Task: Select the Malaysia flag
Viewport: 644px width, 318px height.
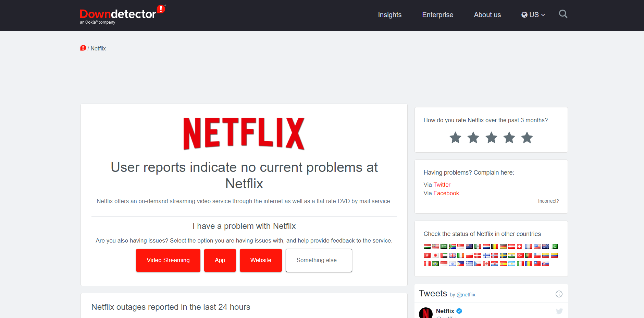Action: click(x=435, y=246)
